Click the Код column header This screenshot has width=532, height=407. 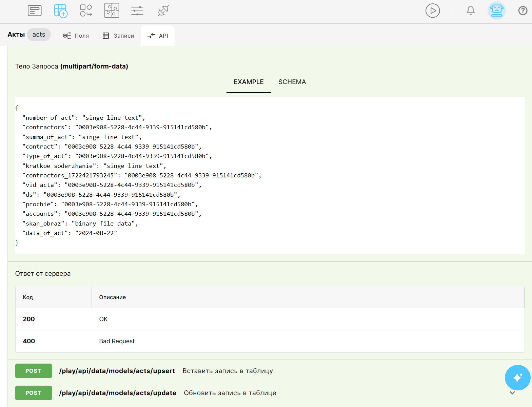[x=54, y=297]
